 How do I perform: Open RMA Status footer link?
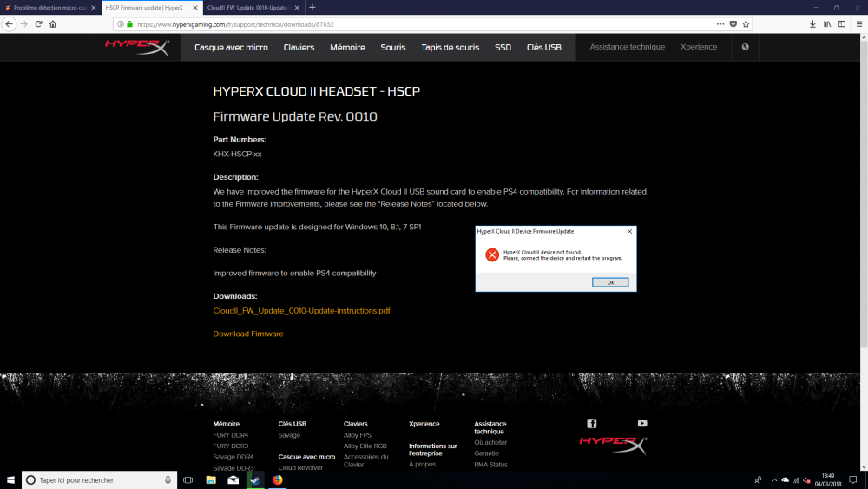click(490, 465)
